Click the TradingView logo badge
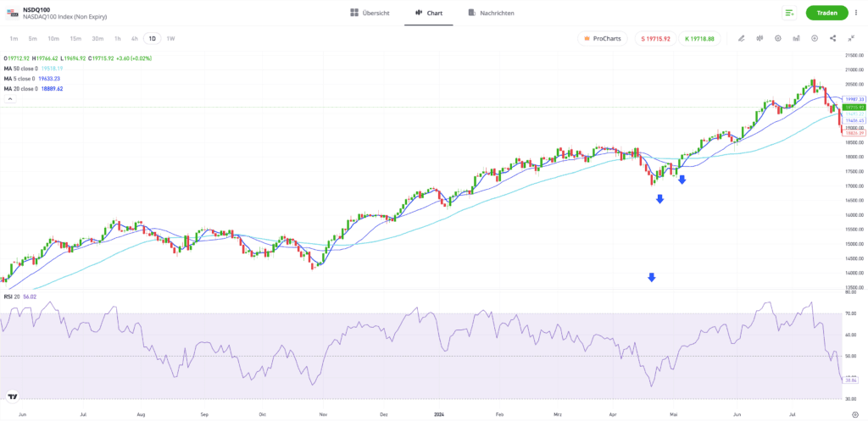The image size is (868, 421). [12, 396]
